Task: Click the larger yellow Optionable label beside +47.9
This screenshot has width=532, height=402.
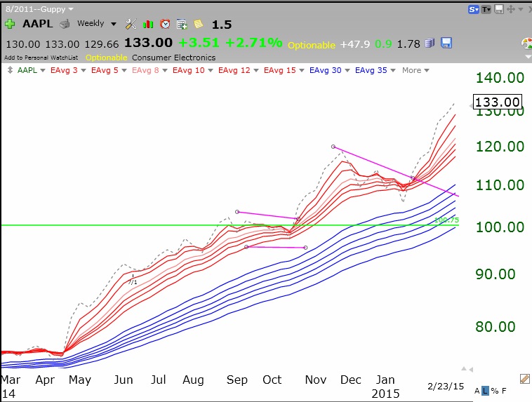Action: (312, 45)
